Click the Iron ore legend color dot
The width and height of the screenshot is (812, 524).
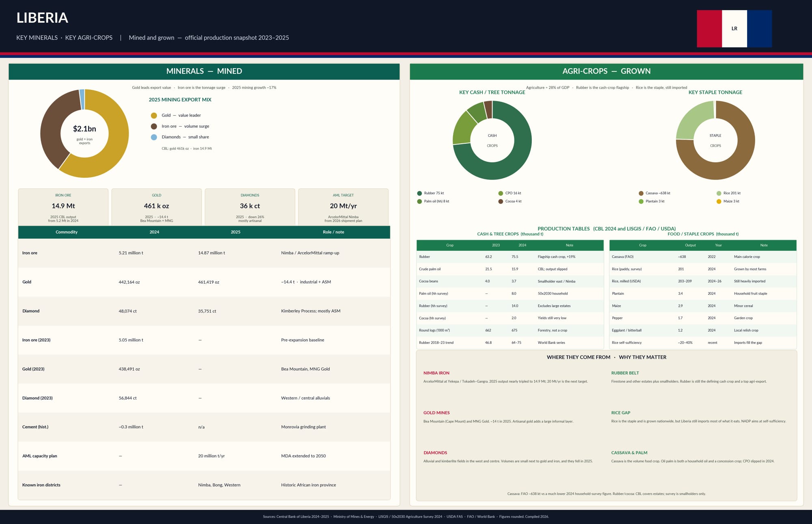pos(154,126)
